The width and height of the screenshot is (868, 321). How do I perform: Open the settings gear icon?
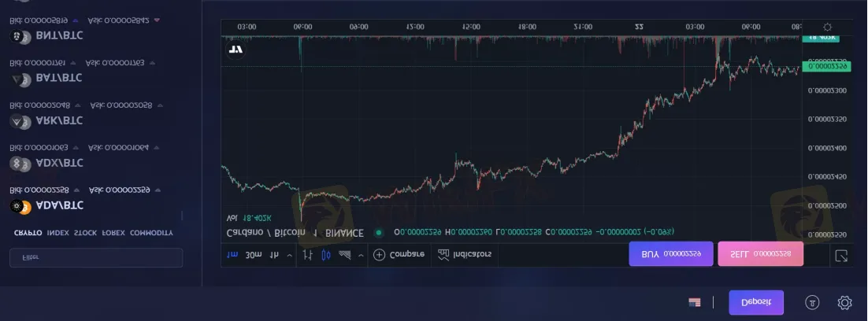pyautogui.click(x=844, y=302)
